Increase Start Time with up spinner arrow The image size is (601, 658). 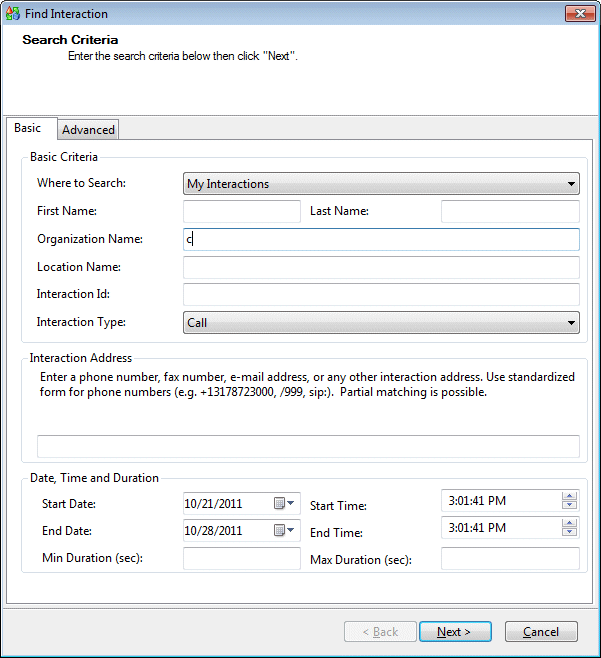[x=569, y=496]
